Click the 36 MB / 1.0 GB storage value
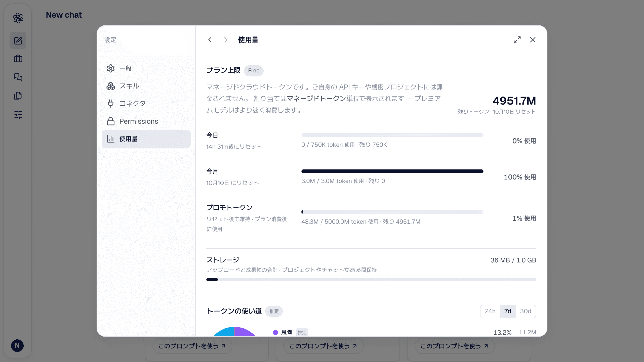Image resolution: width=644 pixels, height=362 pixels. tap(513, 260)
